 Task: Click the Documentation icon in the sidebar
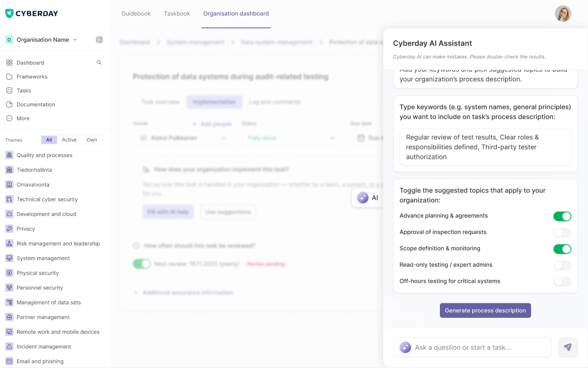[9, 104]
